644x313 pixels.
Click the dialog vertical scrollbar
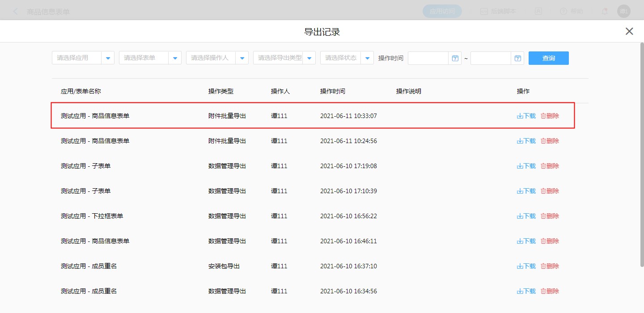[x=641, y=156]
